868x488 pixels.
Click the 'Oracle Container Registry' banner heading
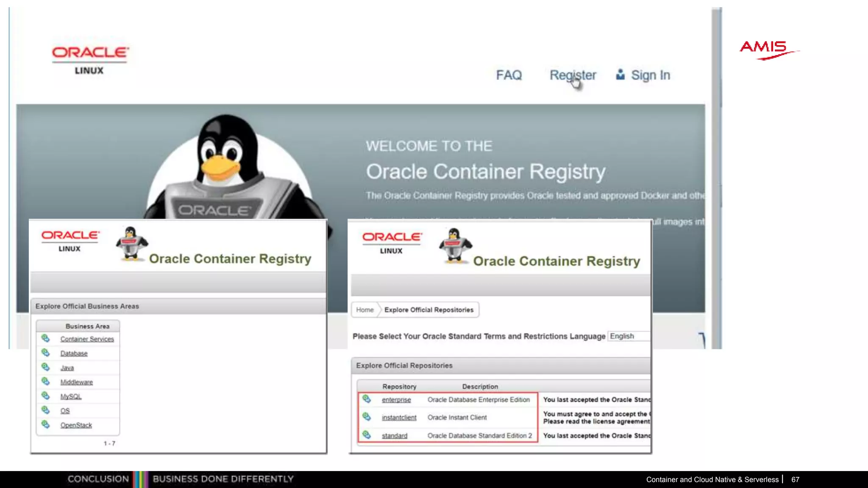pos(486,172)
